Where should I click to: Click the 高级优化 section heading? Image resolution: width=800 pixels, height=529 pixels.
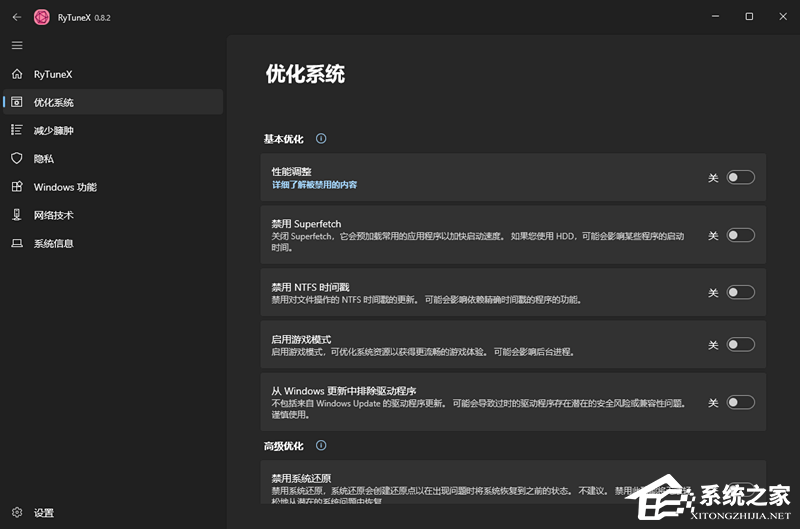(284, 446)
